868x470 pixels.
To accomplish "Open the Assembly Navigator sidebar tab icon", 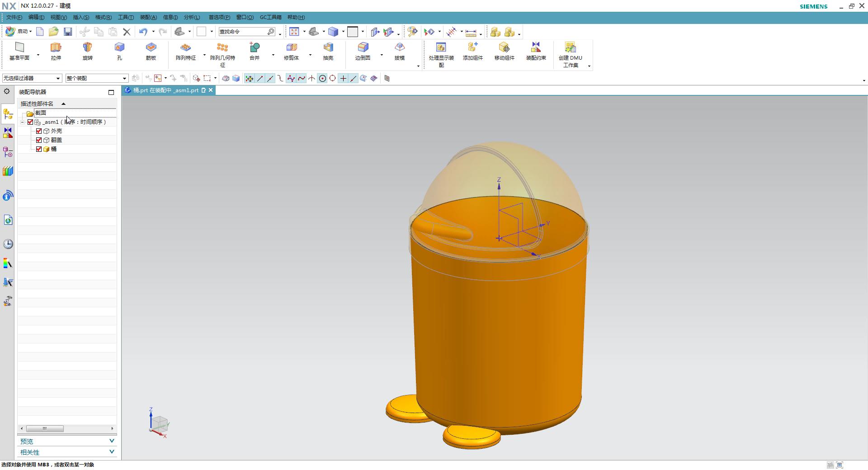I will coord(8,113).
